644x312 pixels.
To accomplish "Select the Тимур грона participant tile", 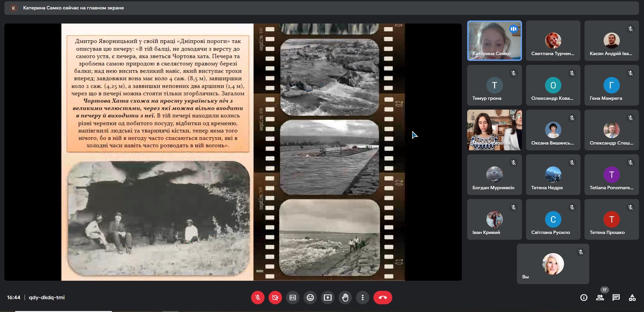I will coord(494,85).
